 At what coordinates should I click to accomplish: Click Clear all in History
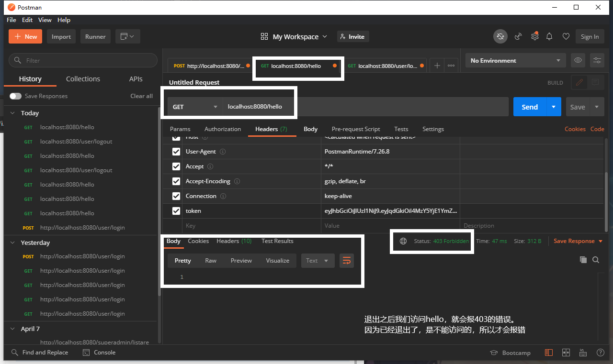click(142, 96)
